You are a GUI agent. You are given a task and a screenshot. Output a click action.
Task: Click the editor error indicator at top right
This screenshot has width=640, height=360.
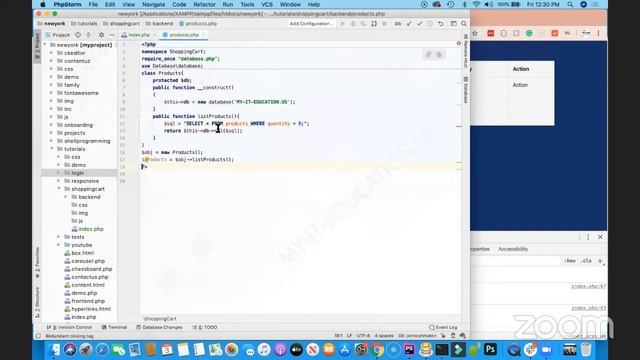click(x=459, y=43)
